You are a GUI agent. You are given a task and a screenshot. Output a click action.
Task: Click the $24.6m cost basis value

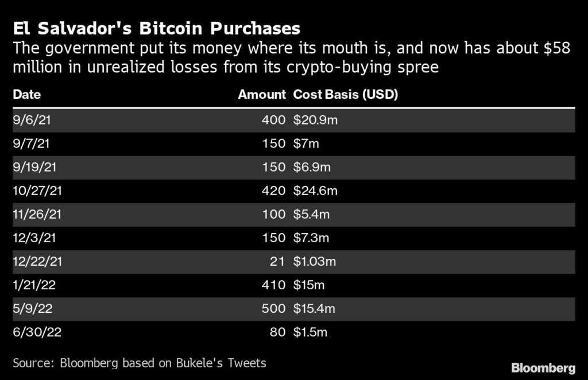(x=315, y=191)
